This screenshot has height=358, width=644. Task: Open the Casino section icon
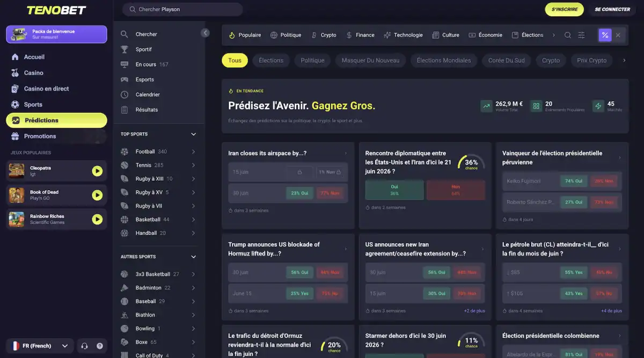pyautogui.click(x=14, y=73)
